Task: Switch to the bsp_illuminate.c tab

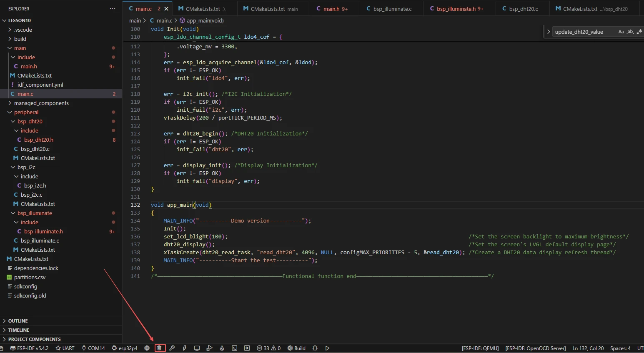Action: 392,9
